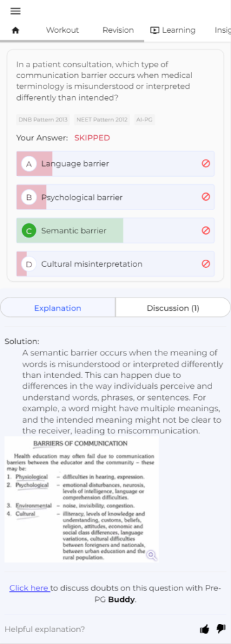Select green option C circle

pos(29,231)
